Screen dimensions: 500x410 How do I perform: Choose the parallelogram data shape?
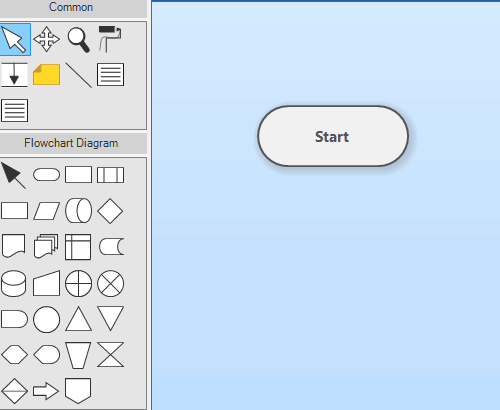click(x=47, y=211)
